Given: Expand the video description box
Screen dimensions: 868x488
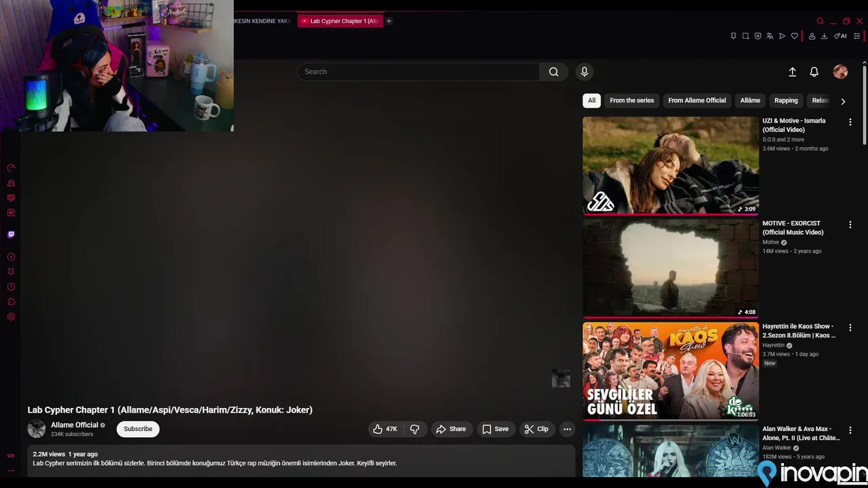Looking at the screenshot, I should click(x=301, y=461).
